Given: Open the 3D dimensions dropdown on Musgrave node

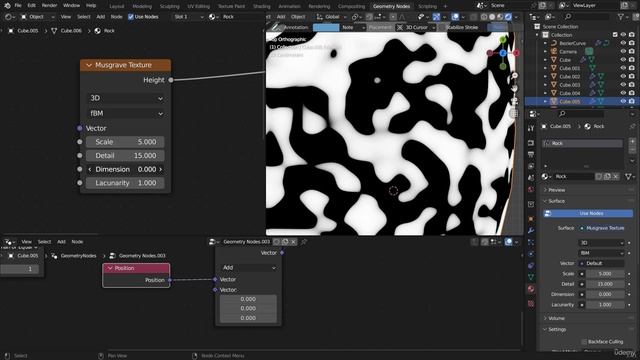Looking at the screenshot, I should 126,98.
